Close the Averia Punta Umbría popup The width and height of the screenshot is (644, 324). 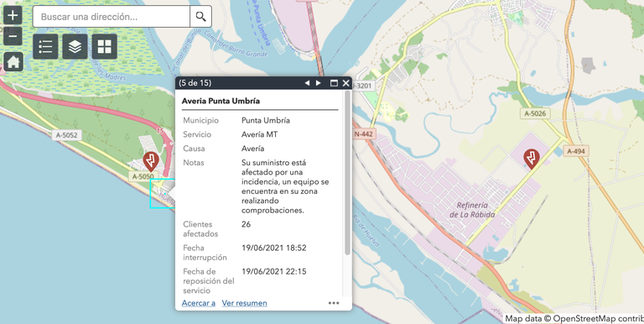click(345, 83)
